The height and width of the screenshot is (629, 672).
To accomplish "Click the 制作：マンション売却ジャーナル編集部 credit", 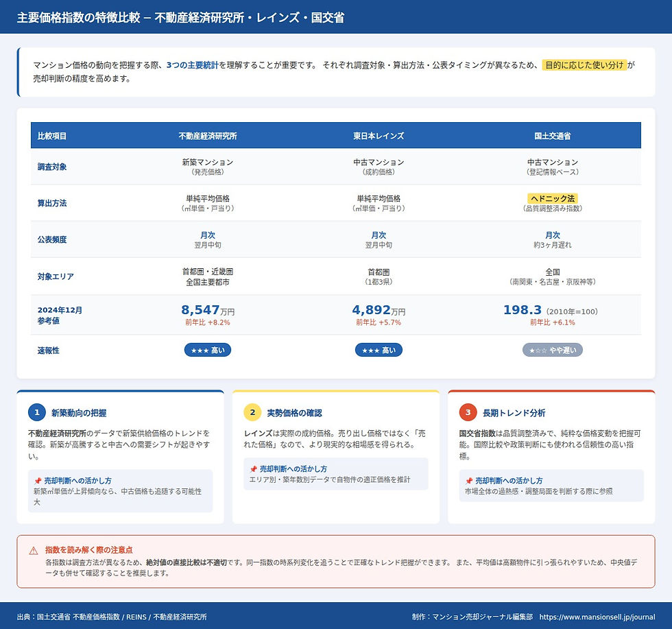I will [472, 617].
